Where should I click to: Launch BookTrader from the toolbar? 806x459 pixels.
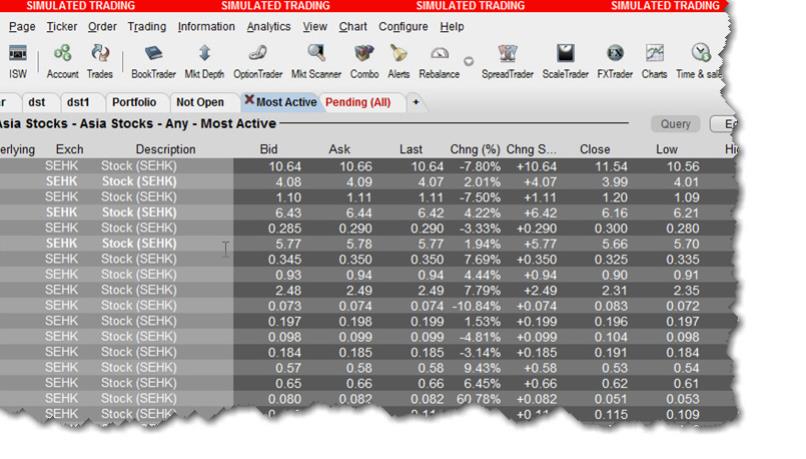153,59
